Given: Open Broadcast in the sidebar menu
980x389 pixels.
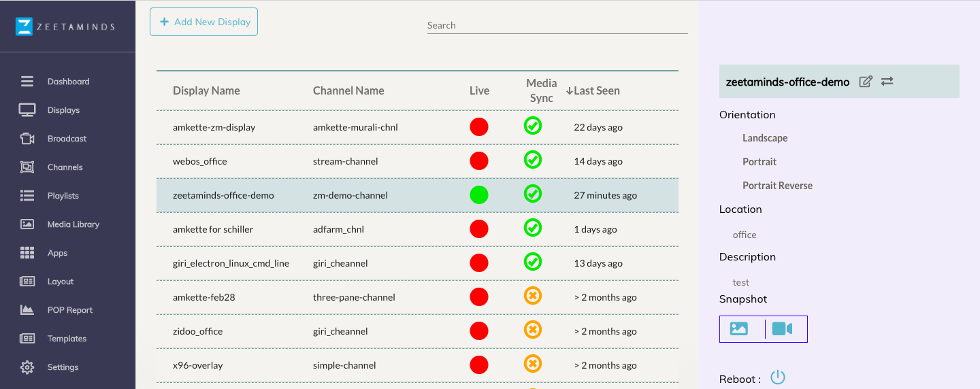Looking at the screenshot, I should pos(67,139).
